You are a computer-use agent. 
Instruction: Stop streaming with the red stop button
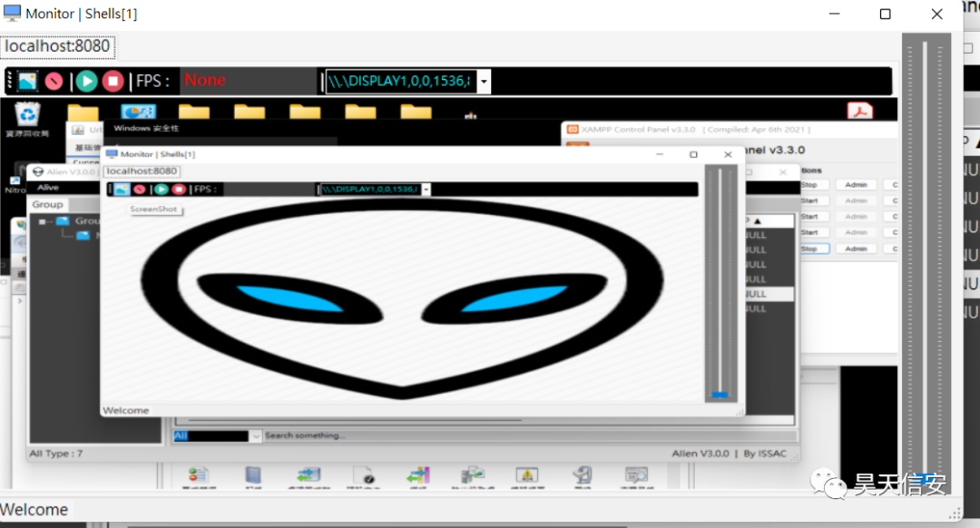[113, 82]
